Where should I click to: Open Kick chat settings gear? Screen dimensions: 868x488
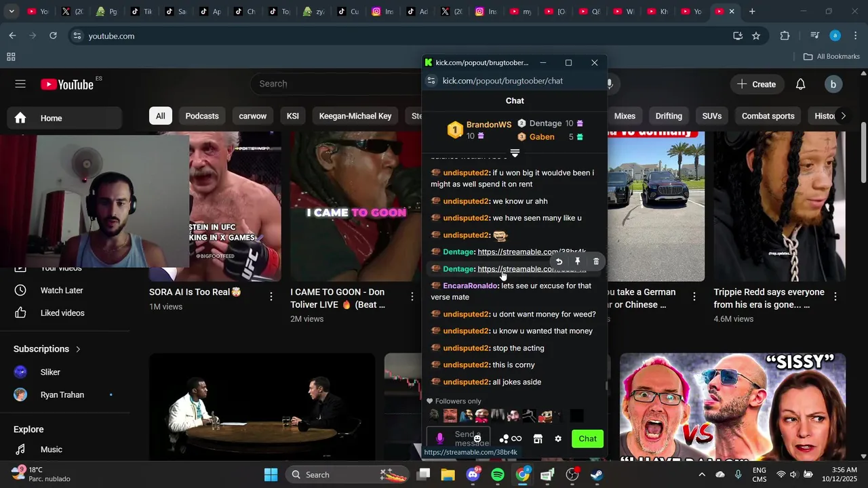(x=558, y=439)
